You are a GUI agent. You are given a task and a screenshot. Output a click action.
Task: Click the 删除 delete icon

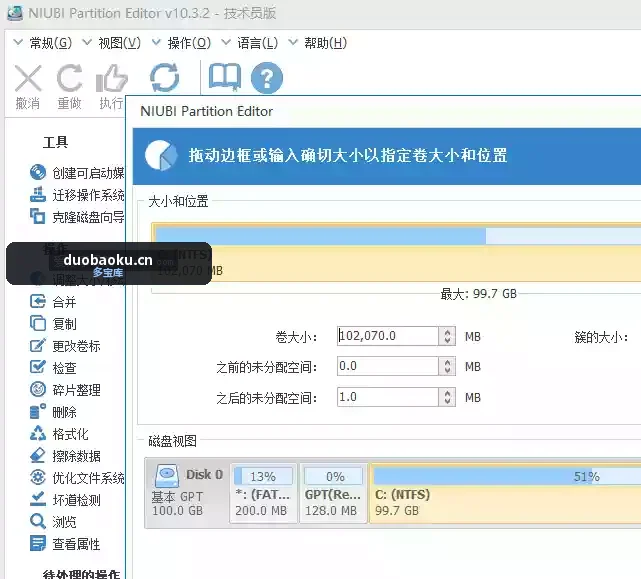[x=38, y=411]
